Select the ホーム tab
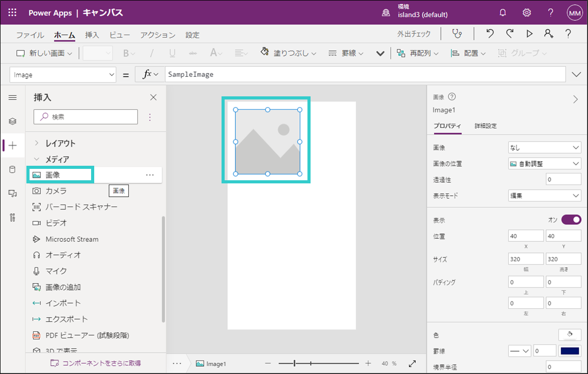The width and height of the screenshot is (588, 374). point(65,35)
